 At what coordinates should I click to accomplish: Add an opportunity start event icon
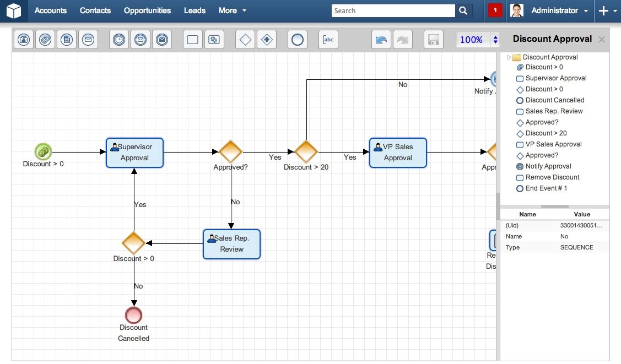[x=45, y=40]
